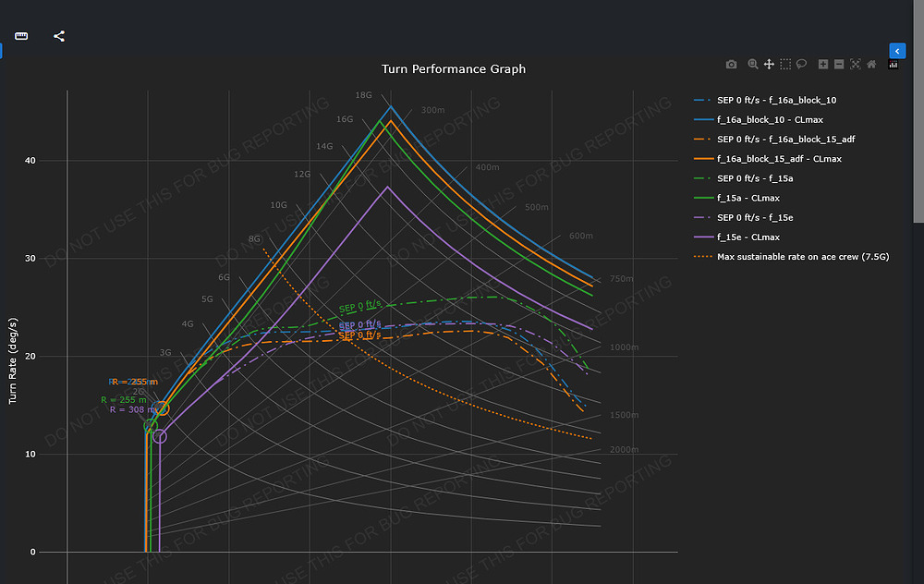This screenshot has height=584, width=924.
Task: Toggle SEP 0 ft/s - f_16a_block_10 legend trace
Action: [765, 100]
